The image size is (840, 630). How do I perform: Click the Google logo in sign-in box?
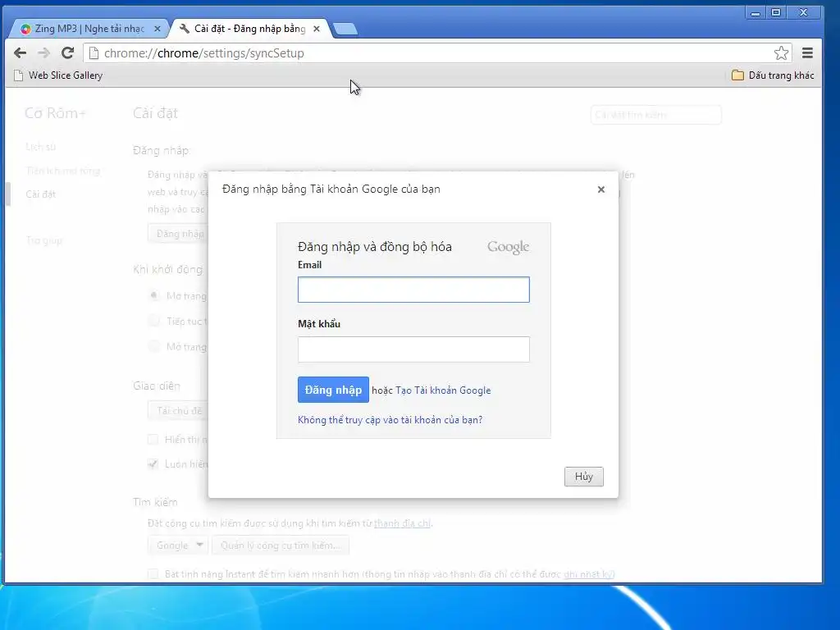(x=508, y=247)
